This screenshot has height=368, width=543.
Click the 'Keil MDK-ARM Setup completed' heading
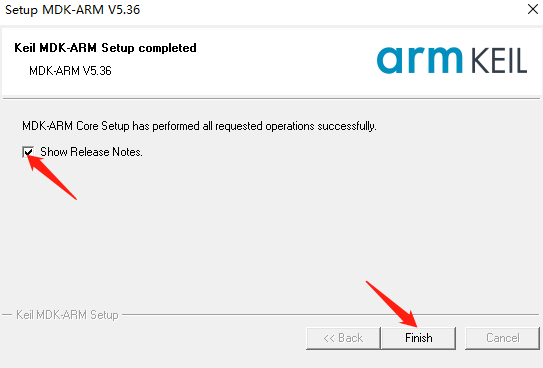tap(105, 48)
